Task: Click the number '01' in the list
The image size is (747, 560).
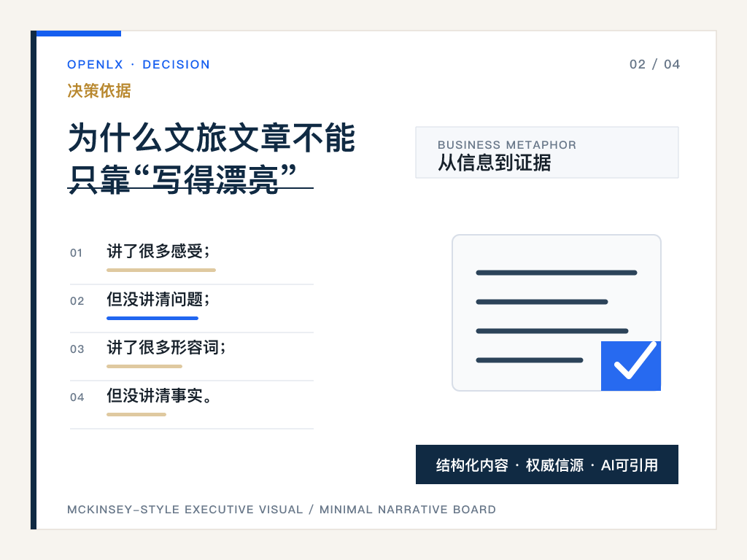Action: (76, 253)
